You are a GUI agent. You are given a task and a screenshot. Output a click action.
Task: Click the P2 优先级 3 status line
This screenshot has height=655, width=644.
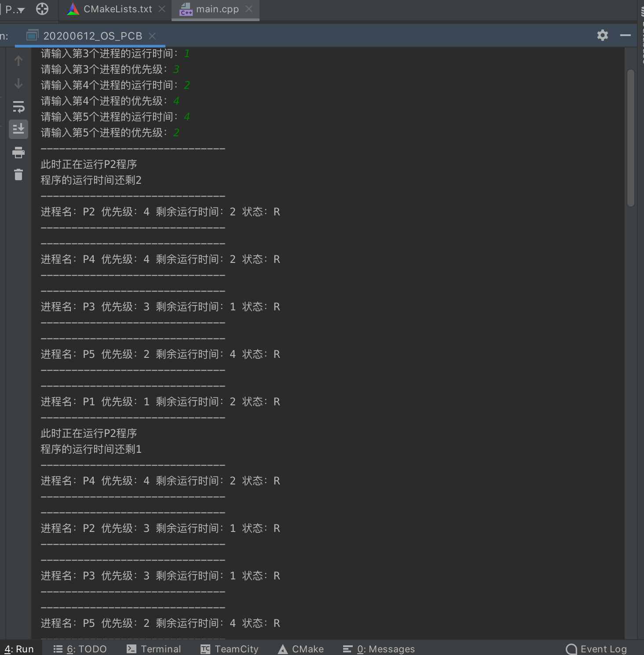pyautogui.click(x=160, y=528)
